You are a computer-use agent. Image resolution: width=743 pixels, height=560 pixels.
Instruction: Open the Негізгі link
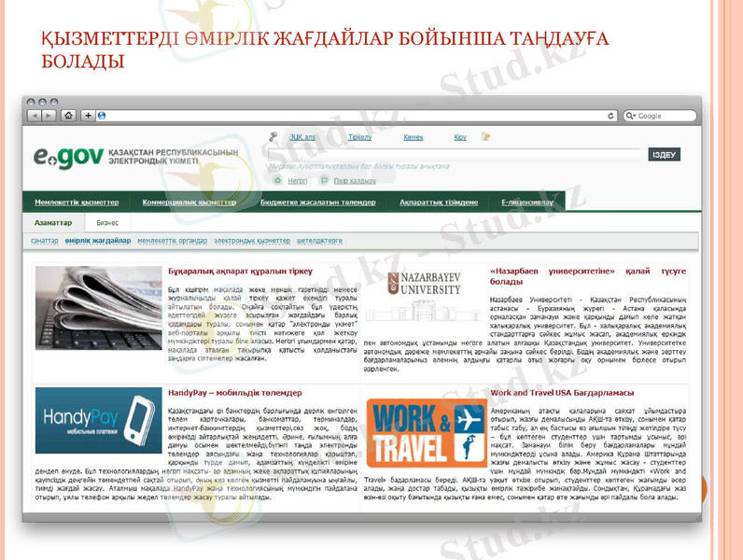coord(298,180)
